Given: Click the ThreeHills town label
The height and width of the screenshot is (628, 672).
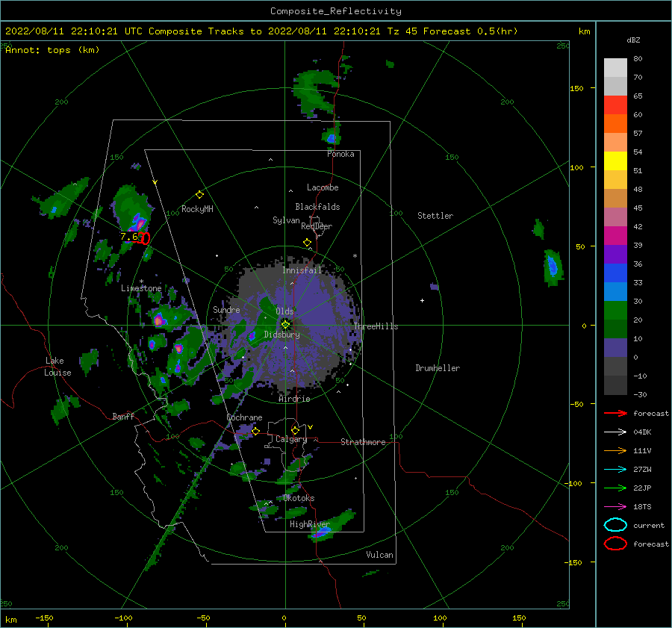Looking at the screenshot, I should pyautogui.click(x=376, y=326).
